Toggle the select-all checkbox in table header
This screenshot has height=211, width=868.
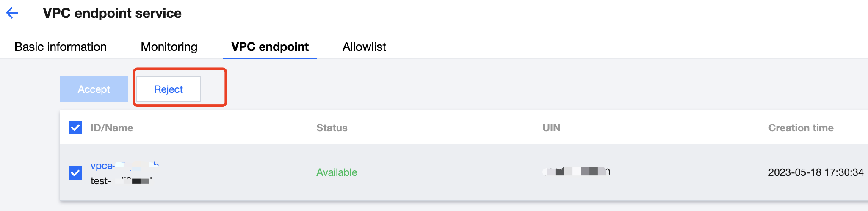click(x=75, y=128)
